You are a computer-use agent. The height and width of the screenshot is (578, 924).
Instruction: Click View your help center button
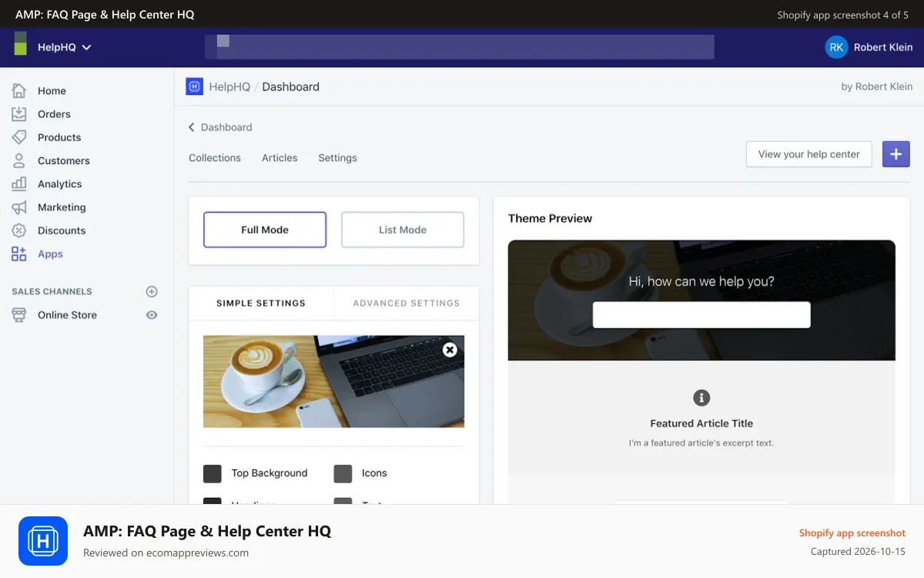coord(809,154)
